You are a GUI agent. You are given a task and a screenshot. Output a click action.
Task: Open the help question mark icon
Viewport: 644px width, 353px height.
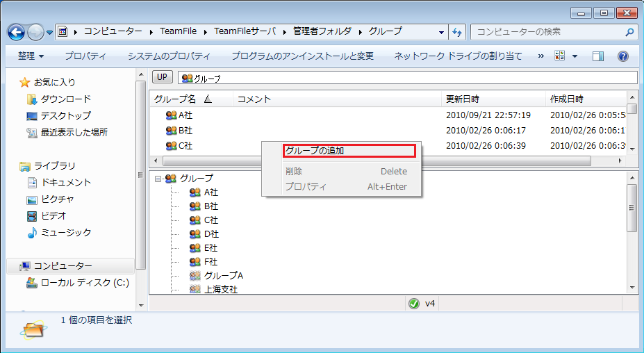[622, 56]
